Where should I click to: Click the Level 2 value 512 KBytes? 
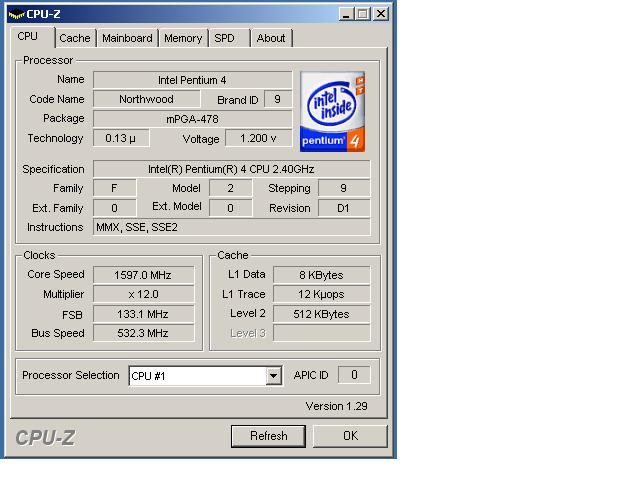coord(321,314)
